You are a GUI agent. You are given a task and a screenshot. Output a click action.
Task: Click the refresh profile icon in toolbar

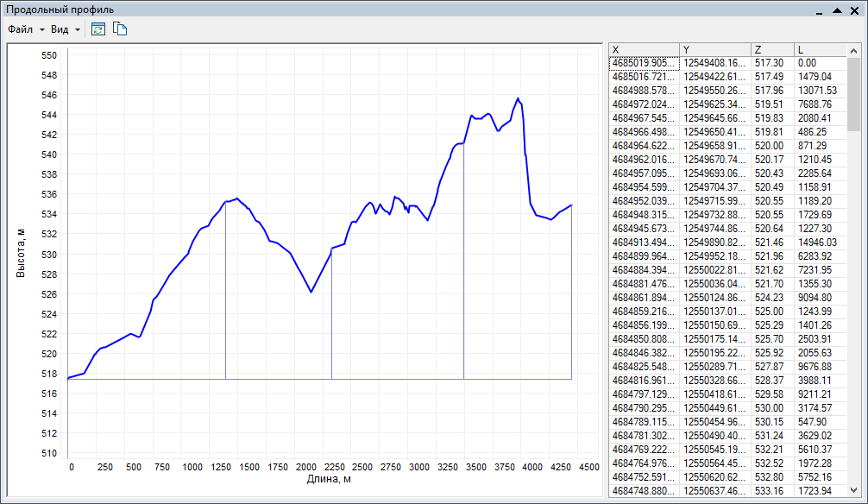(x=97, y=29)
